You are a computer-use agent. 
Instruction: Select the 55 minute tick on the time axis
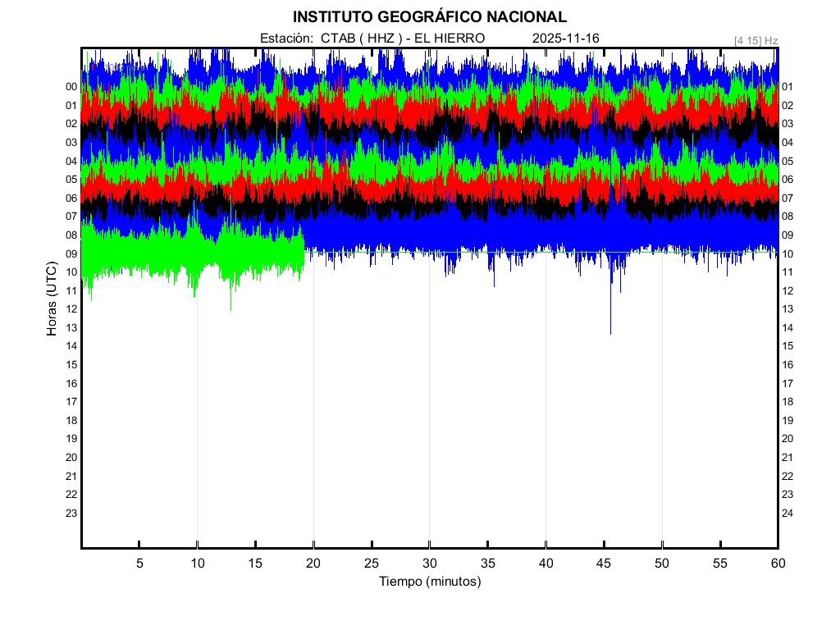click(720, 564)
